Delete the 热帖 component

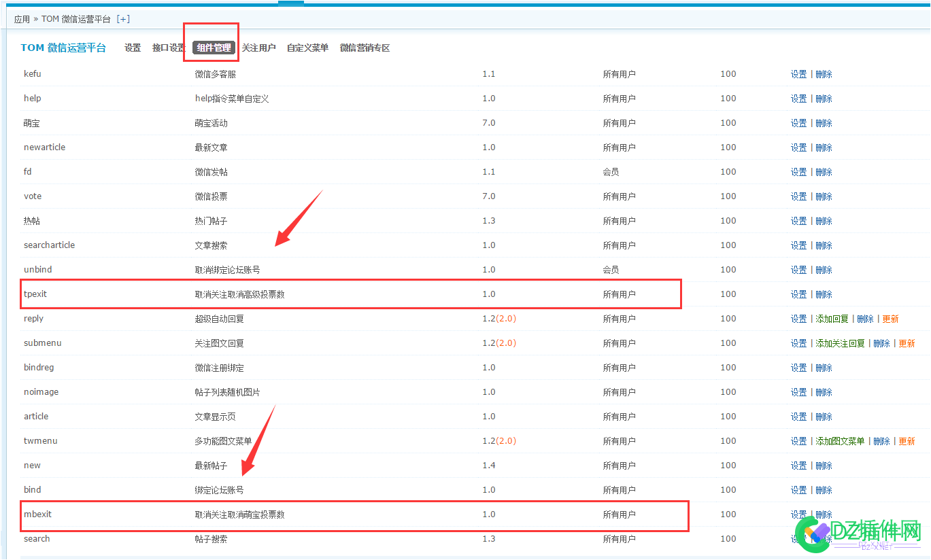coord(824,221)
